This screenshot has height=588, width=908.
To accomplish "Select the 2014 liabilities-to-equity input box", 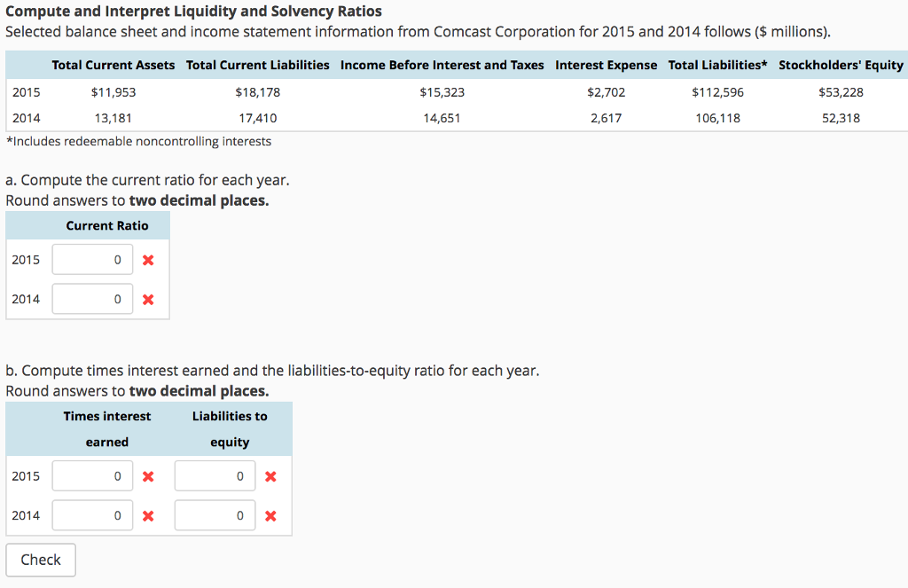I will [215, 515].
